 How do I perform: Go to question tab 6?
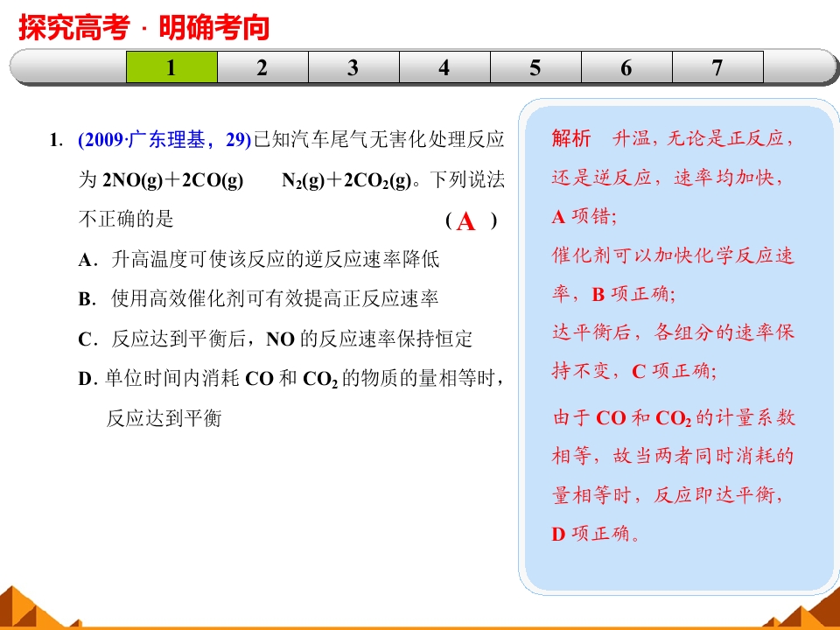click(626, 67)
